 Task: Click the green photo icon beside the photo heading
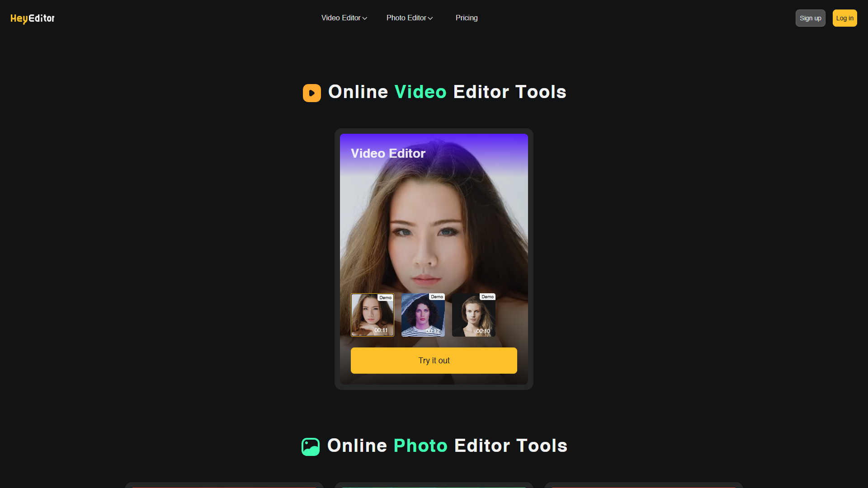[310, 446]
